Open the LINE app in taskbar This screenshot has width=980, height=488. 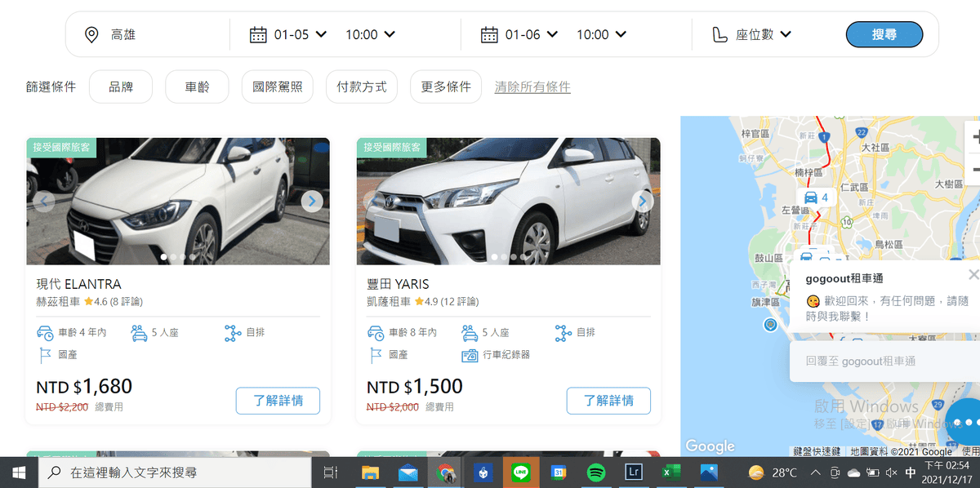click(x=520, y=472)
